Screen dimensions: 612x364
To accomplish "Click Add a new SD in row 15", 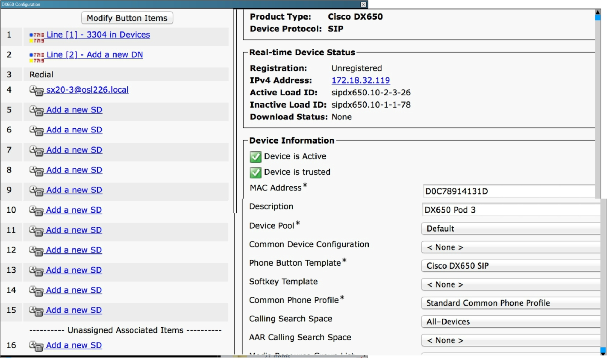I will pyautogui.click(x=74, y=311).
